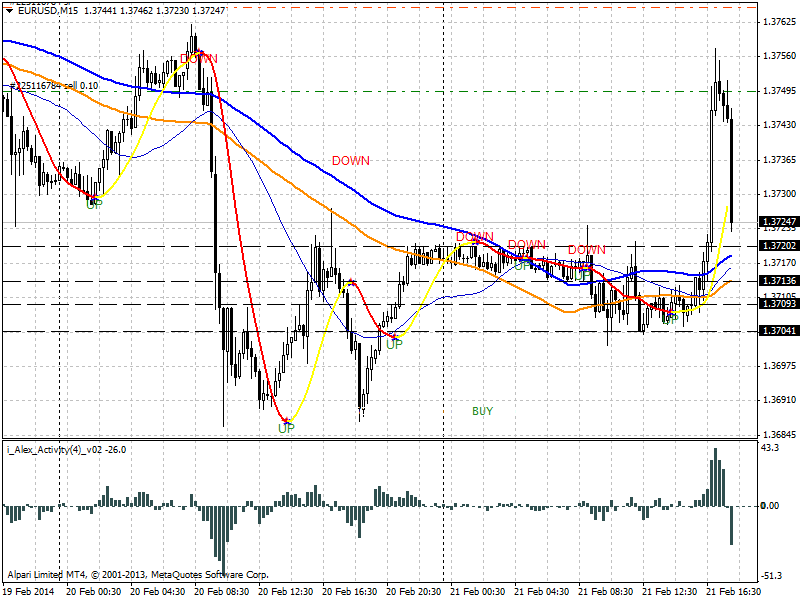Click the 1.37202 horizontal line price tag
The height and width of the screenshot is (600, 800).
(779, 246)
